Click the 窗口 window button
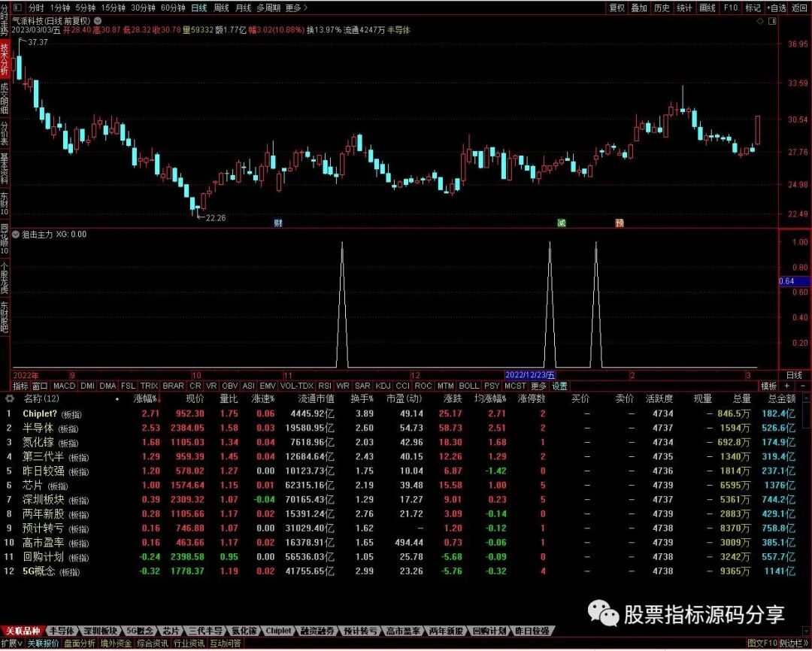The image size is (812, 651). pyautogui.click(x=40, y=386)
